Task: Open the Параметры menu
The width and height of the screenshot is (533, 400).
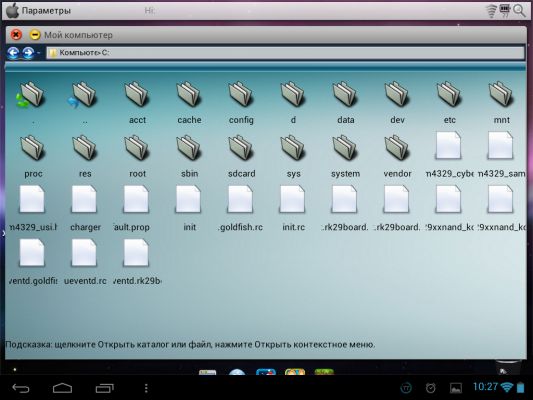Action: click(46, 11)
